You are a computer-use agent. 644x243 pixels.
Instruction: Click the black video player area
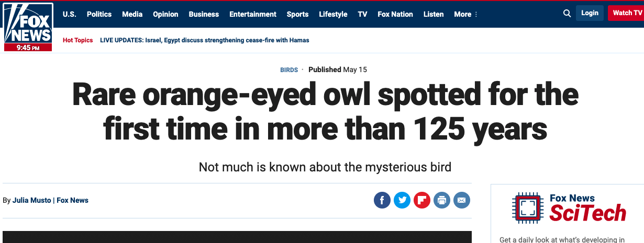[237, 237]
